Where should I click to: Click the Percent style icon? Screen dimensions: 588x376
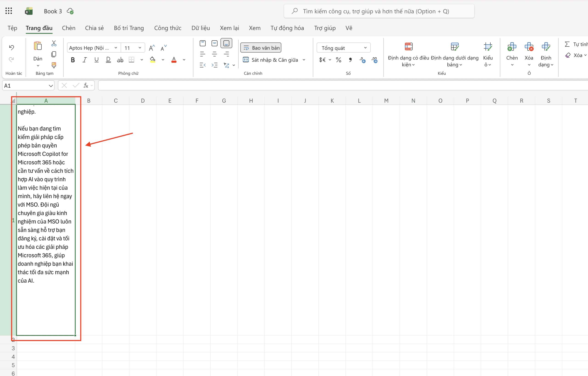click(338, 60)
